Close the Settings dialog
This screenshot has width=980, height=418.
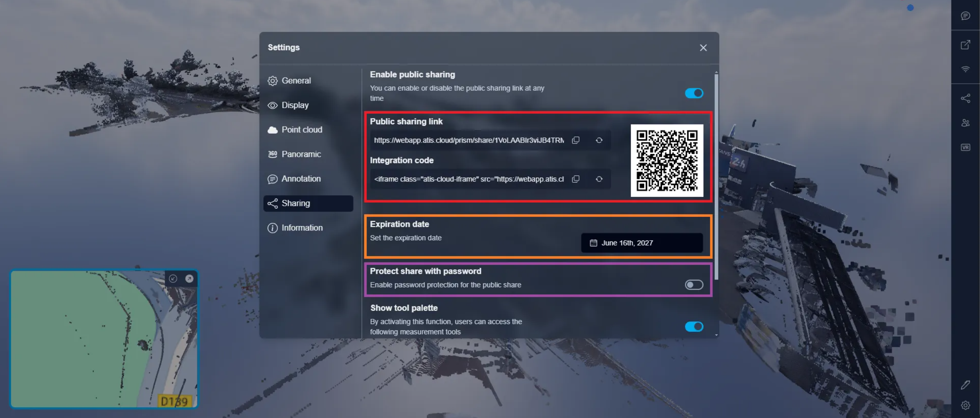703,48
